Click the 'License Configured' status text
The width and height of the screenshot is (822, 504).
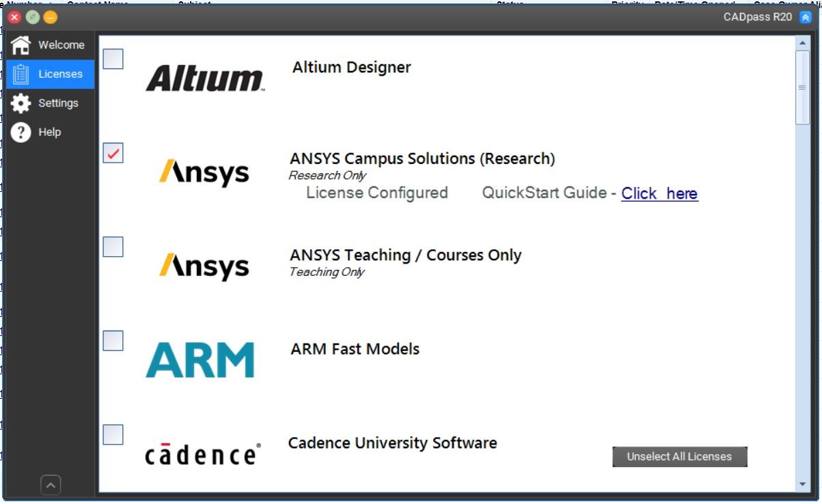[x=377, y=193]
